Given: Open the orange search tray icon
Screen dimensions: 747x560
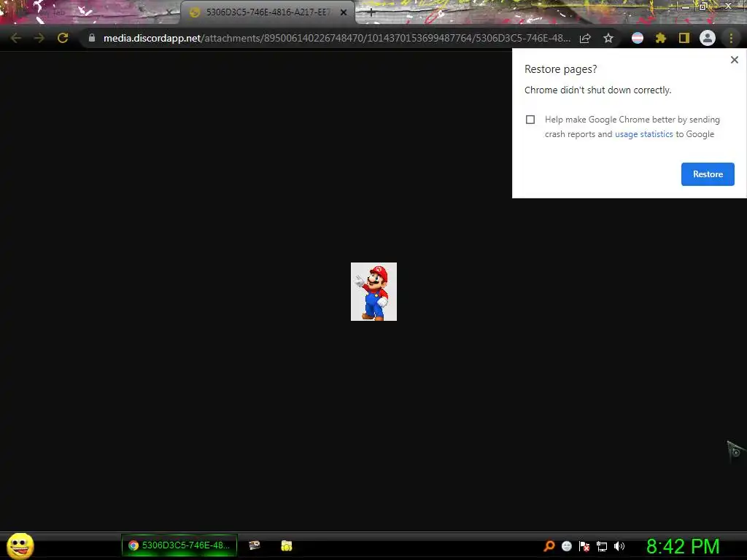Looking at the screenshot, I should point(549,546).
